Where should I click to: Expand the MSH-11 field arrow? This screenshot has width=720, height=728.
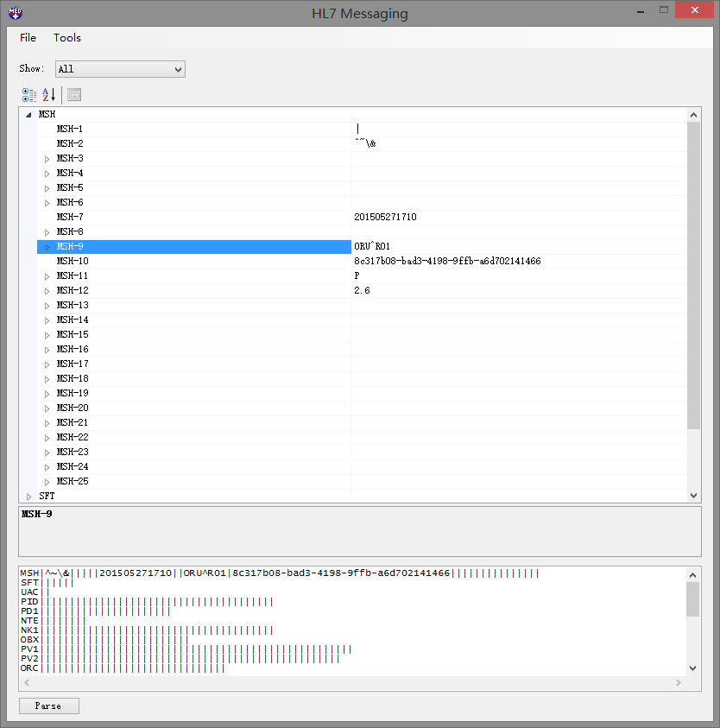47,276
